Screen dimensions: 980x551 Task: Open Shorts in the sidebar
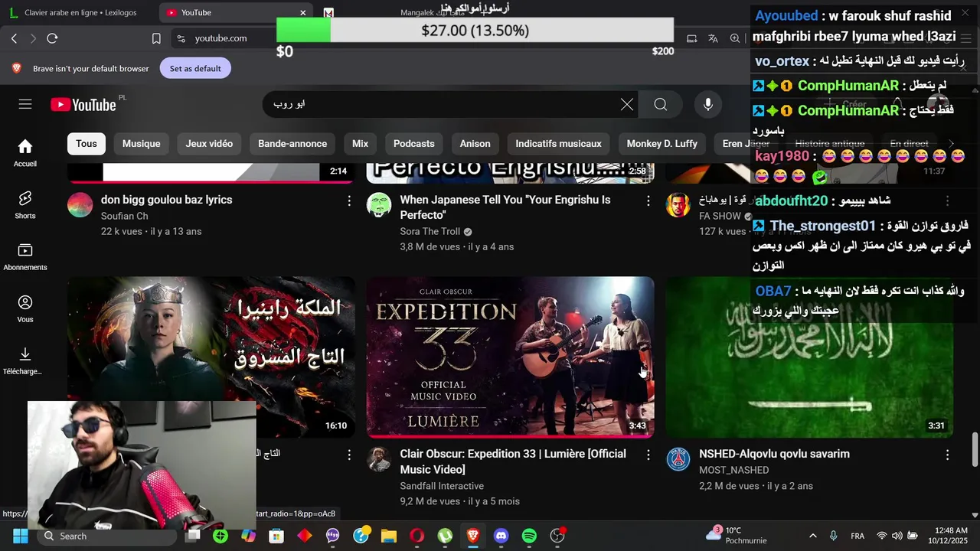25,205
